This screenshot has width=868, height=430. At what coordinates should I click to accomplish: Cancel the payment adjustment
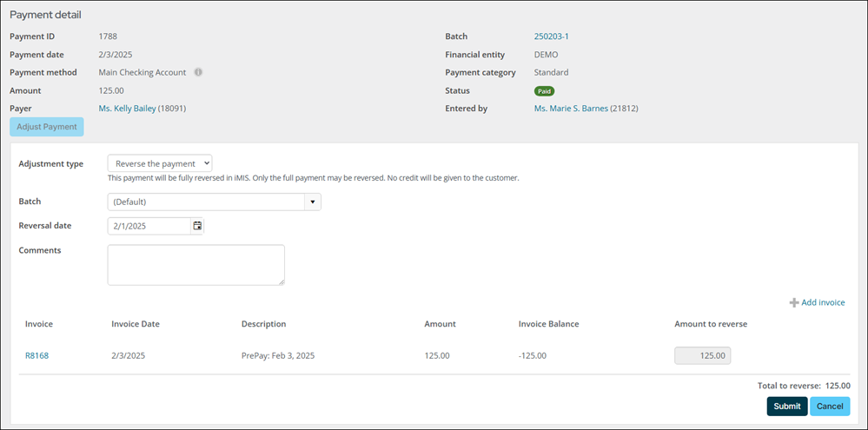(x=830, y=407)
